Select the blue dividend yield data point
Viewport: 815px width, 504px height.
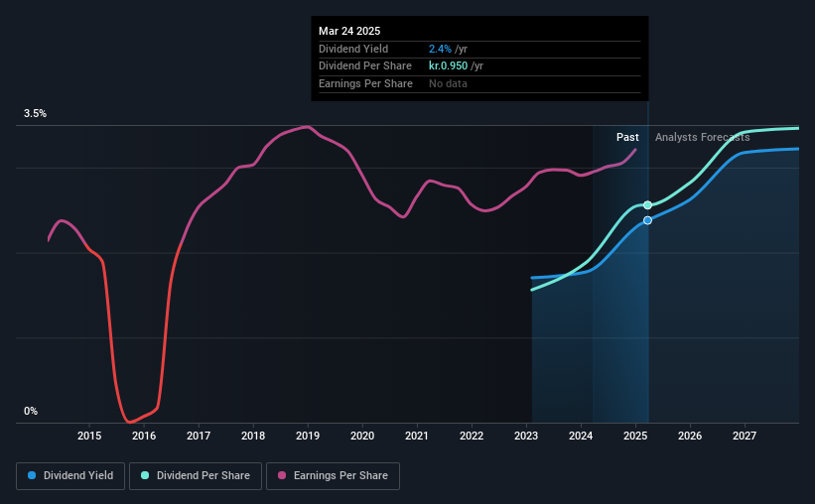[647, 220]
